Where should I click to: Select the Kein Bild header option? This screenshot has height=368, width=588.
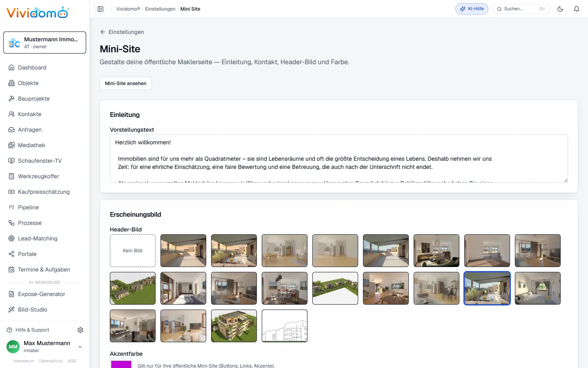pos(133,251)
